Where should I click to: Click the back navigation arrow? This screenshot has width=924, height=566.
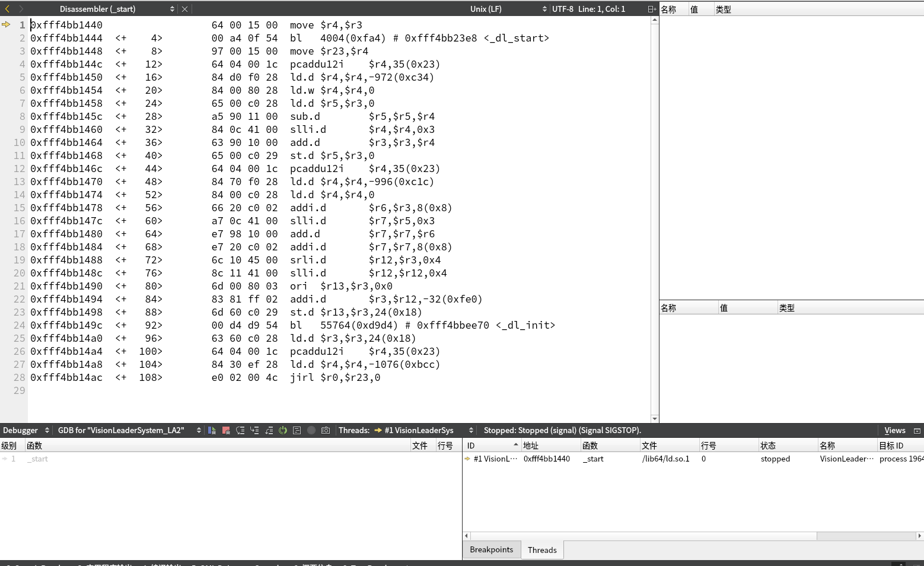click(7, 9)
